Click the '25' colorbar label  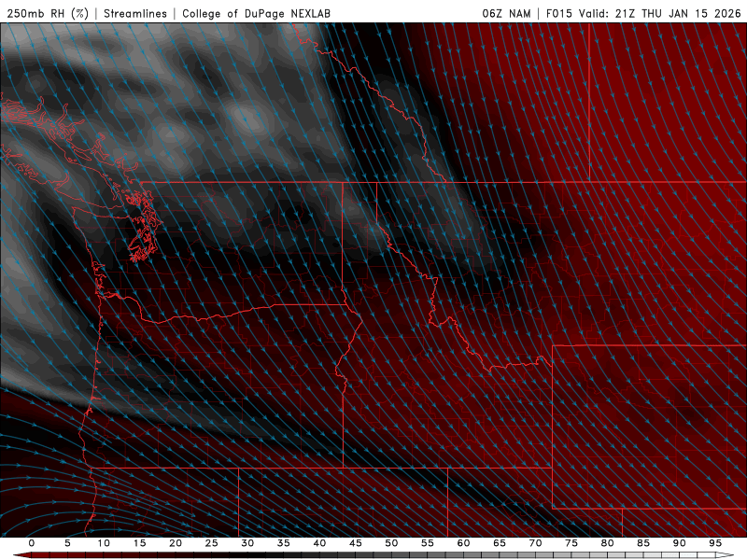click(212, 543)
